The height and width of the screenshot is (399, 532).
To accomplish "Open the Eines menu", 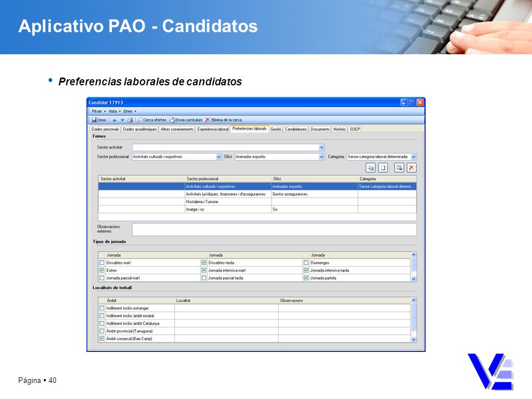I will (130, 111).
